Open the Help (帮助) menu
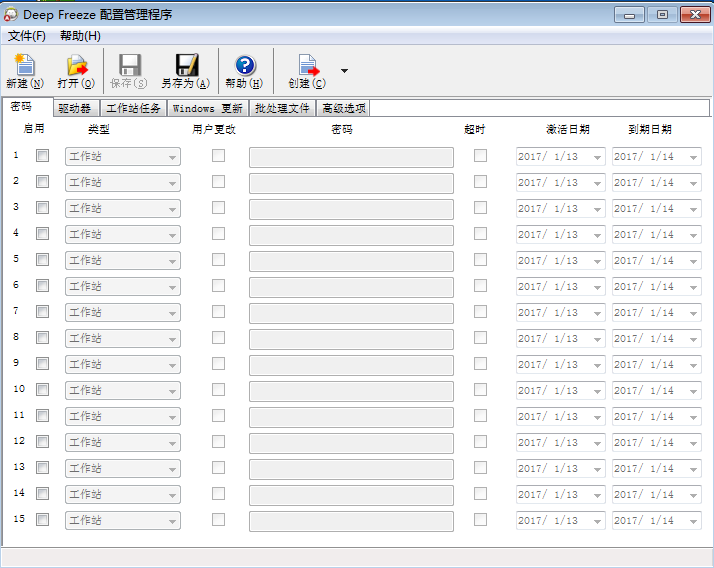This screenshot has width=714, height=568. 80,36
